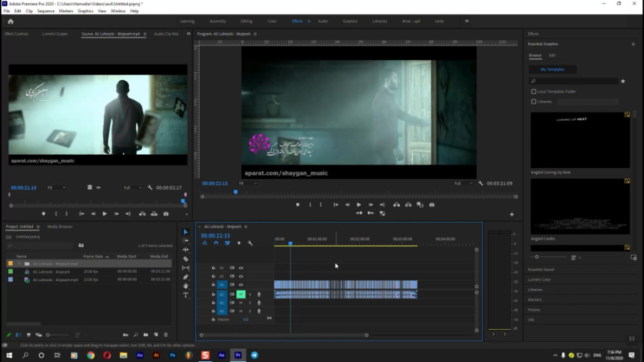Image resolution: width=644 pixels, height=362 pixels.
Task: Click the Program monitor Export Frame camera
Action: [431, 205]
